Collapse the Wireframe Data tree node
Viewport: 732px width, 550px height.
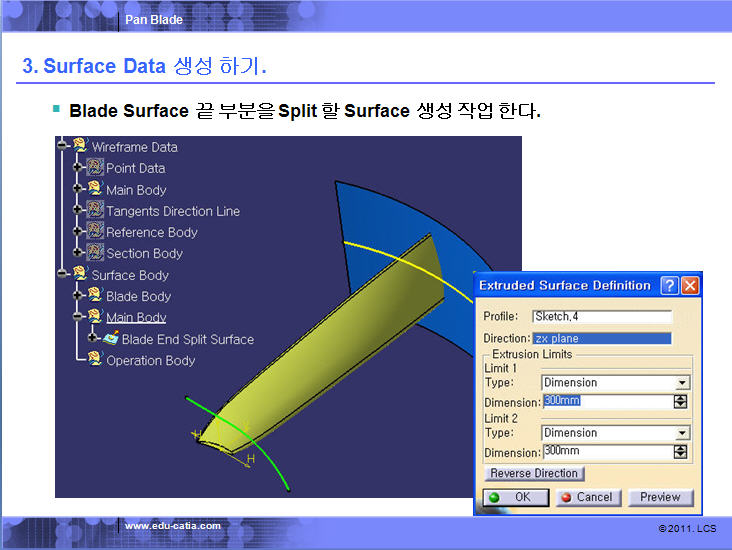[x=63, y=147]
